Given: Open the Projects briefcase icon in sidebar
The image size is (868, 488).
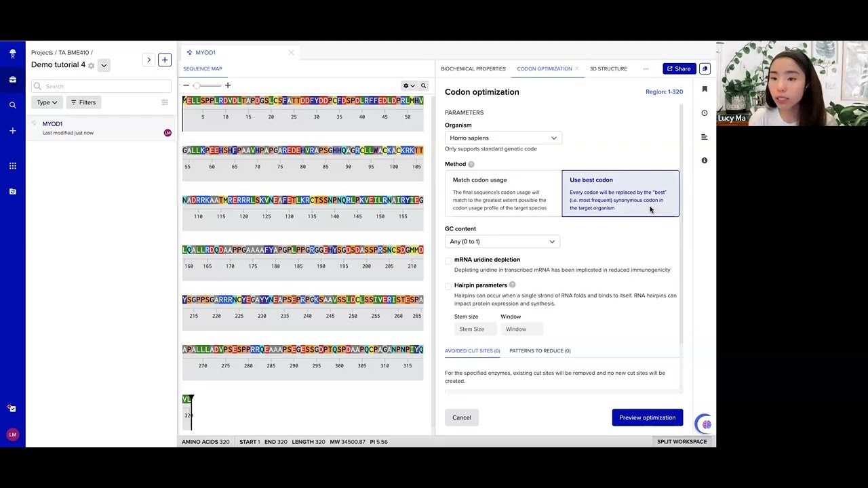Looking at the screenshot, I should [12, 79].
